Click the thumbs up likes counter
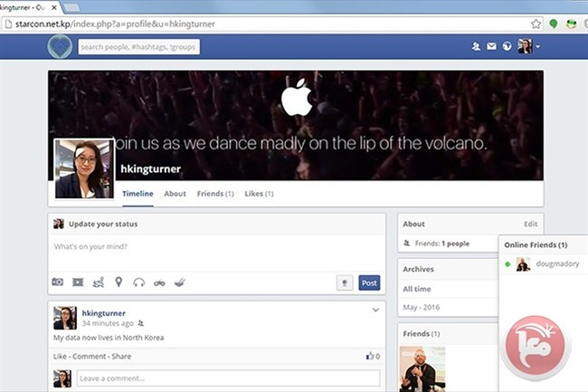 point(373,356)
